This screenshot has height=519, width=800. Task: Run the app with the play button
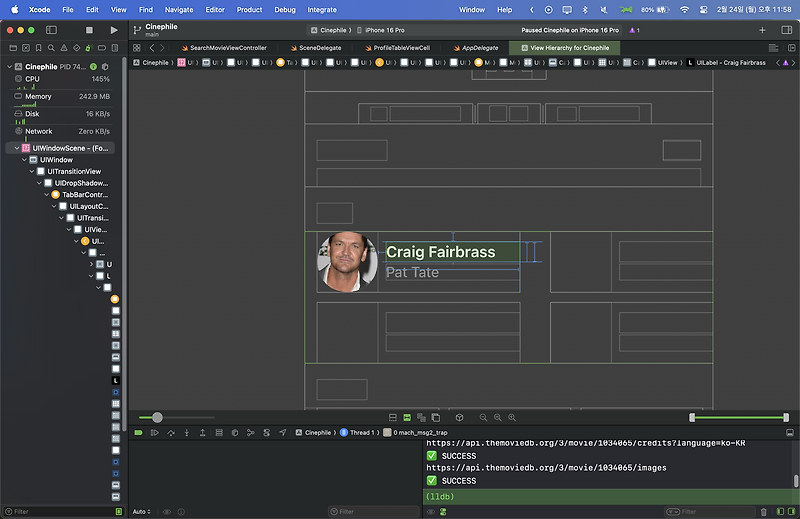pos(114,30)
